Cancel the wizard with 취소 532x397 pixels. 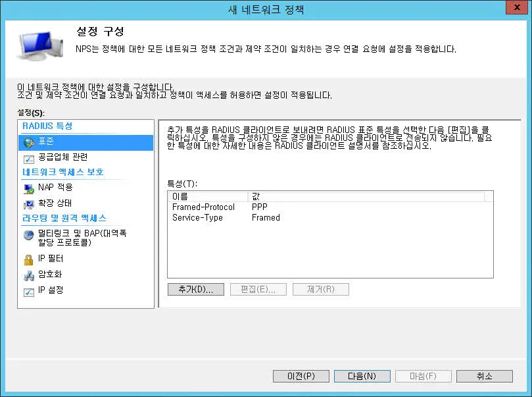(x=485, y=376)
